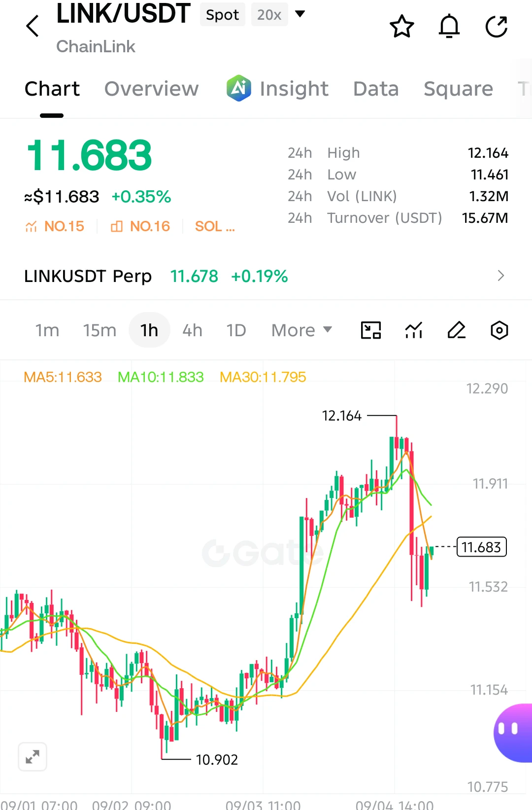Tap the NO.15 ranking tag
This screenshot has width=532, height=810.
[55, 226]
